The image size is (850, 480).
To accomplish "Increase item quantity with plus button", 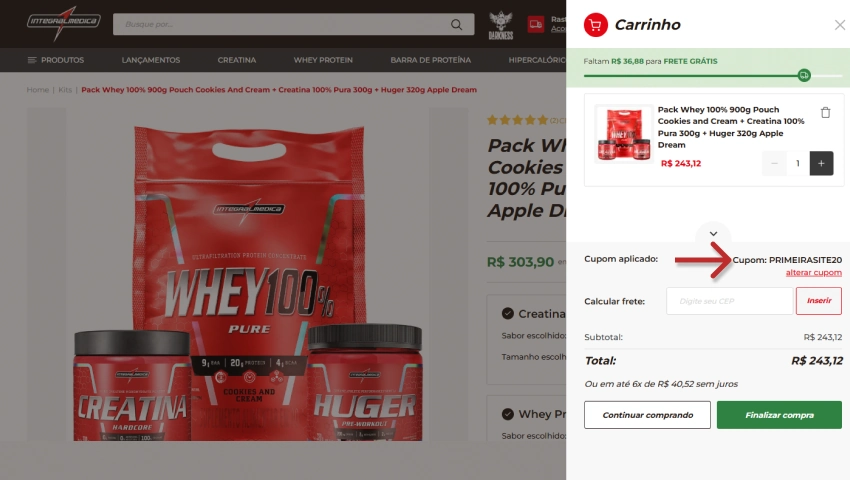I will (821, 163).
